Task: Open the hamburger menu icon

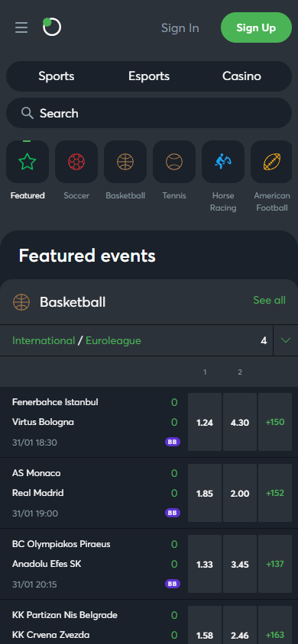Action: (x=21, y=27)
